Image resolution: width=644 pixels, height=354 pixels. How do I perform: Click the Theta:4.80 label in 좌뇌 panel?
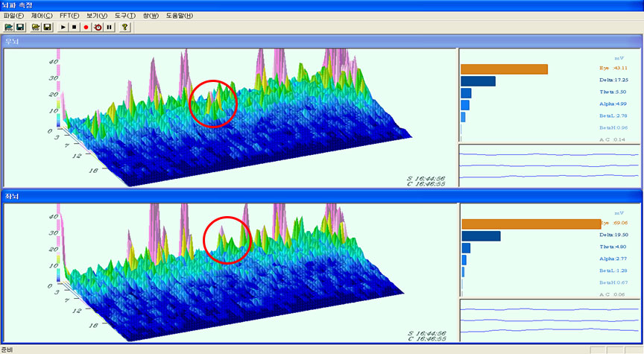pos(613,247)
